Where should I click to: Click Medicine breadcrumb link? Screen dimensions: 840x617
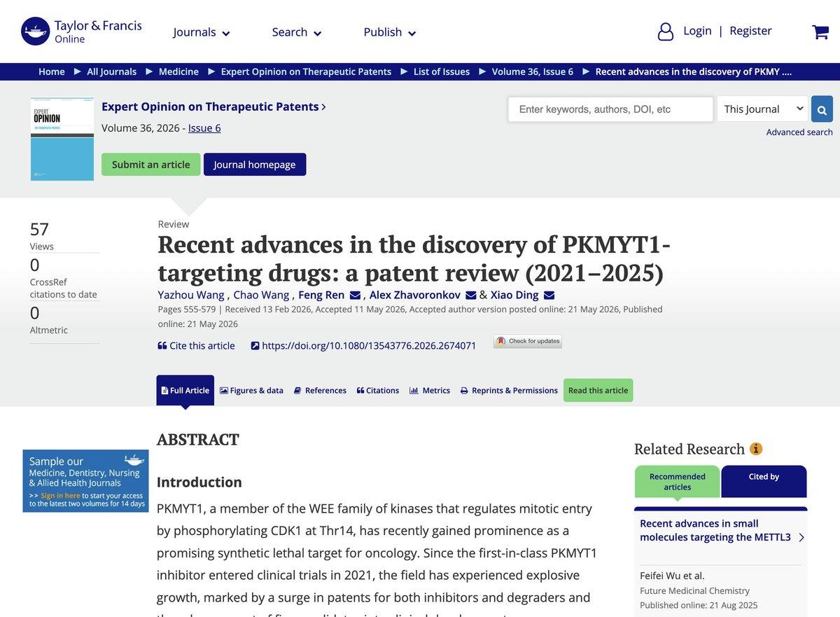tap(178, 71)
